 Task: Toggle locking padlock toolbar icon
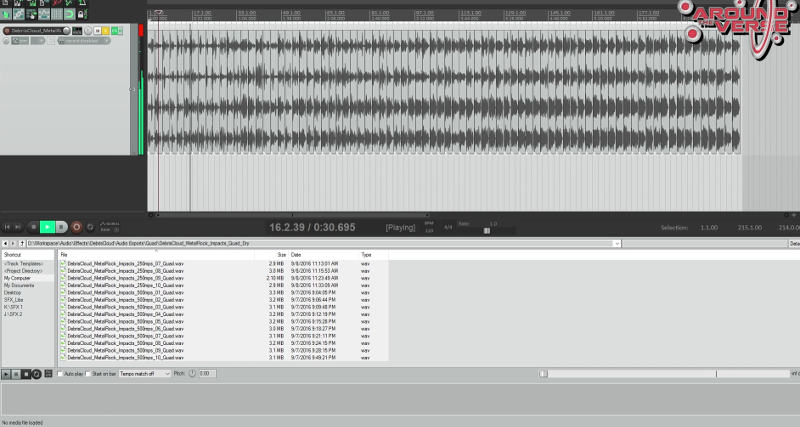tap(81, 14)
